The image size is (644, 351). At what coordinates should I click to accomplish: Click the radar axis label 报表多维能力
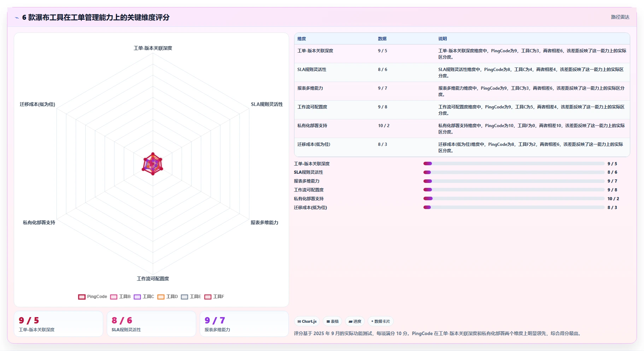click(x=264, y=222)
